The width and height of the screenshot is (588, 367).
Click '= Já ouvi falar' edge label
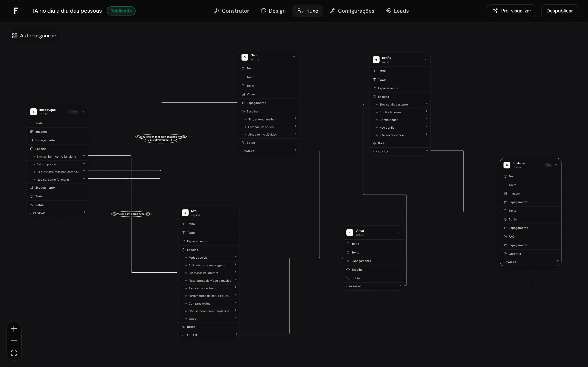[x=161, y=137]
